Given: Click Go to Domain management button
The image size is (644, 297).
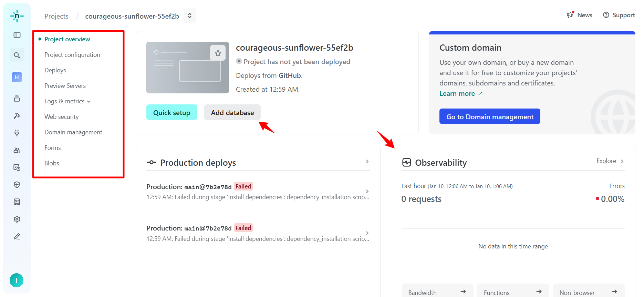Looking at the screenshot, I should (x=490, y=116).
